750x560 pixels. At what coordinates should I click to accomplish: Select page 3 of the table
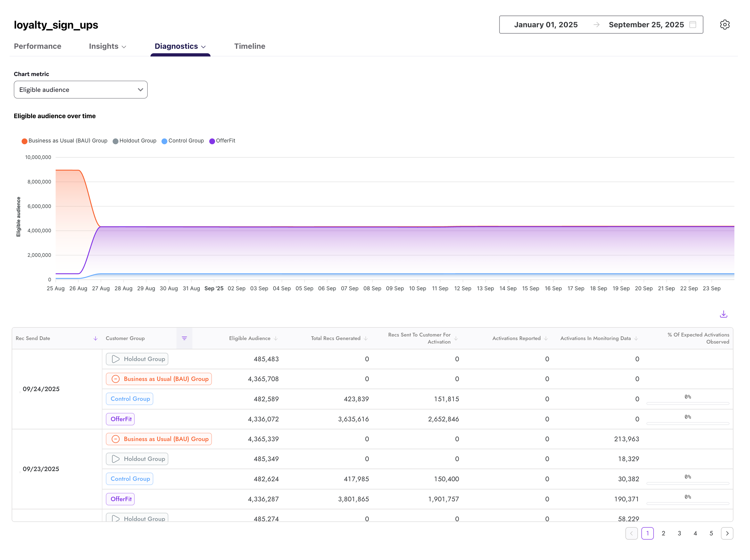coord(679,533)
